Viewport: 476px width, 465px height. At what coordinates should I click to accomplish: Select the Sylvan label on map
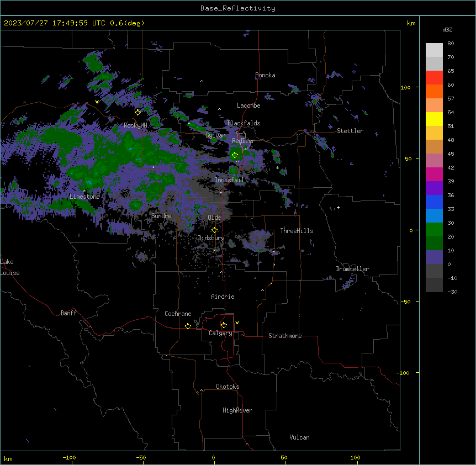[215, 135]
